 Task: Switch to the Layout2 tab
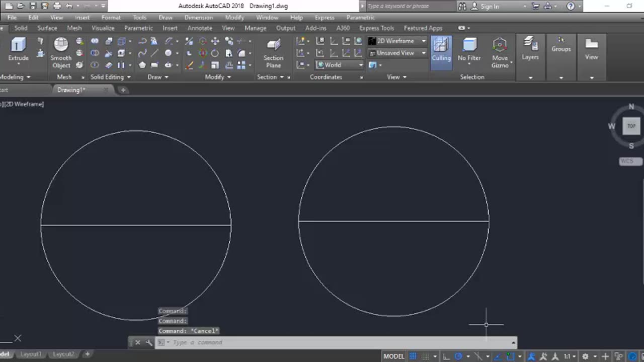pos(63,354)
